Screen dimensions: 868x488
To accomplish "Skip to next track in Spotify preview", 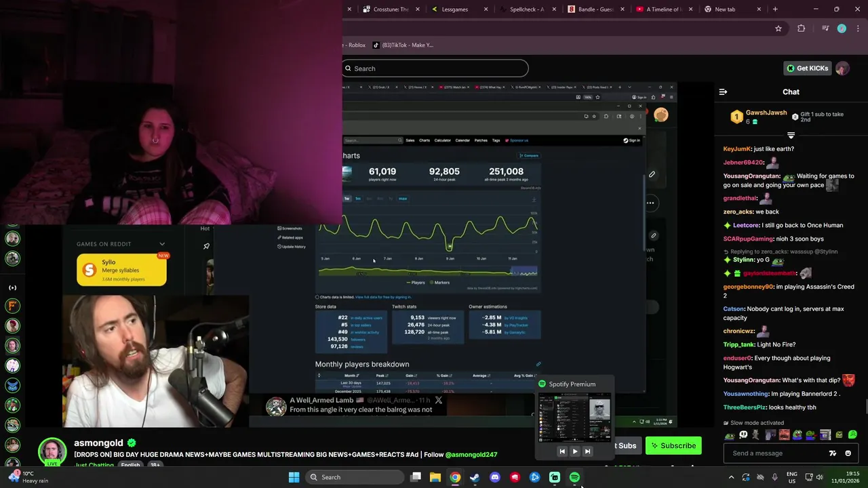I will pyautogui.click(x=587, y=451).
